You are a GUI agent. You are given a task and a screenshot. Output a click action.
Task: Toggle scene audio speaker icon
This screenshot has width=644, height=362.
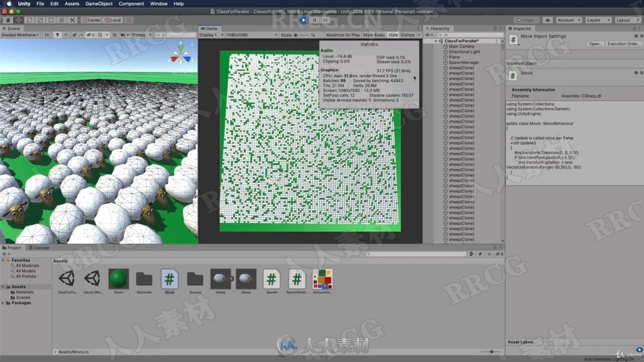66,35
